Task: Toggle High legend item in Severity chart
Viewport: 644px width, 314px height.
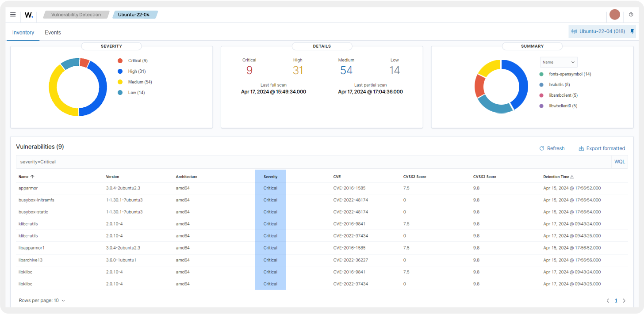Action: point(133,71)
